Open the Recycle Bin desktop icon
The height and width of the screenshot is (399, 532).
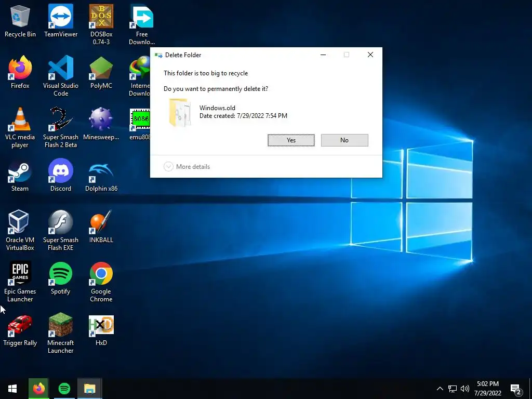click(x=20, y=21)
